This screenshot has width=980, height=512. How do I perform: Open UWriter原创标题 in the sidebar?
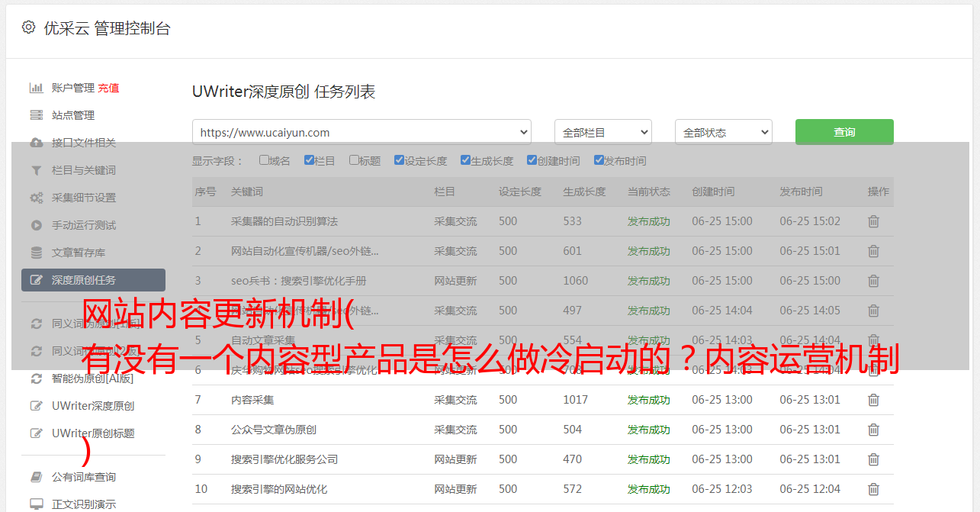point(93,433)
